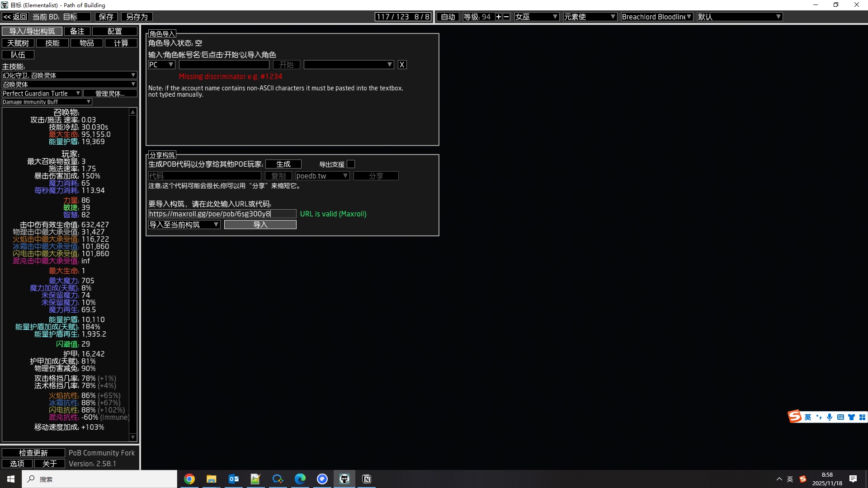The width and height of the screenshot is (868, 488).
Task: Click the account name input field
Action: 224,65
